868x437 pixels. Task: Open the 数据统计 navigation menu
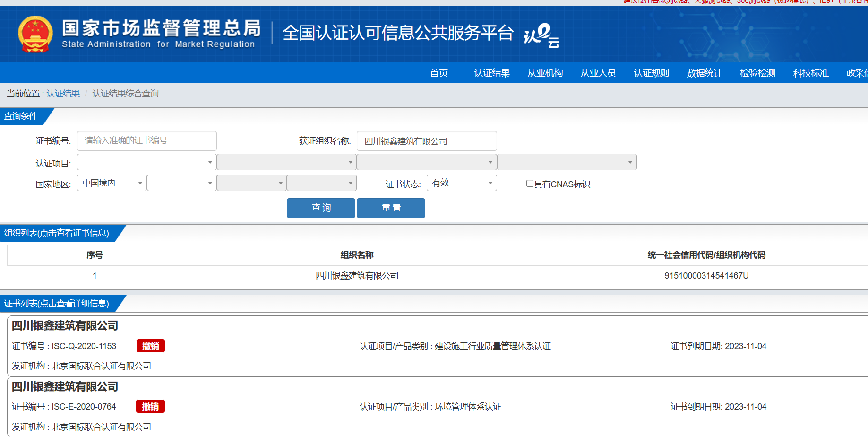click(x=705, y=73)
